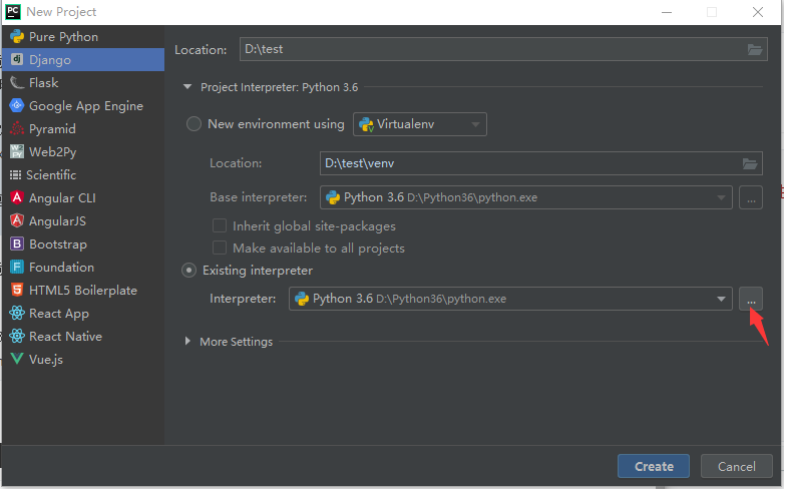
Task: Choose Foundation project type
Action: [83, 267]
